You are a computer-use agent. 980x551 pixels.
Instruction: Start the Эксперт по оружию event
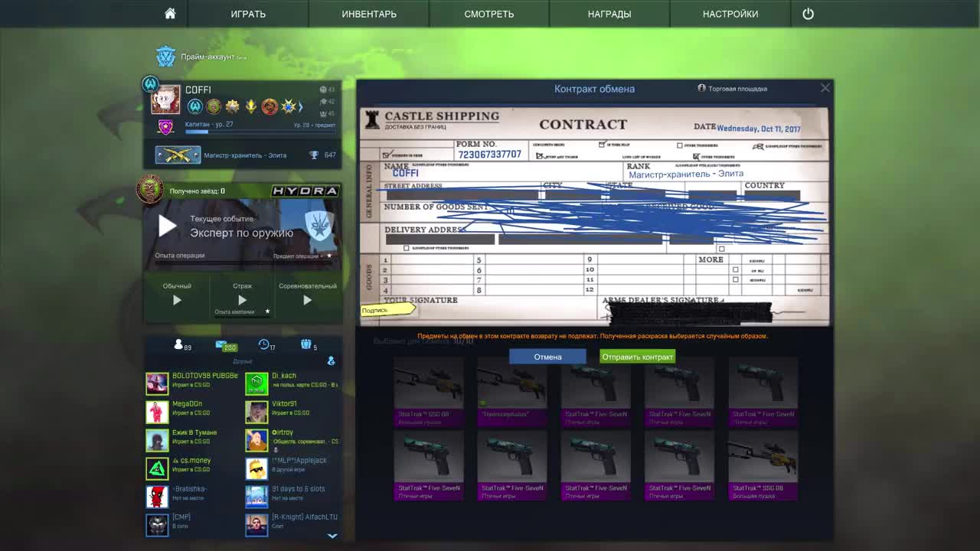click(168, 226)
